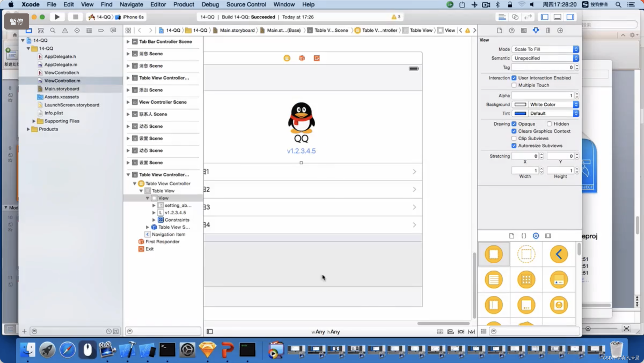Click the warning badge showing 3 warnings
Viewport: 644px width, 363px height.
point(395,16)
